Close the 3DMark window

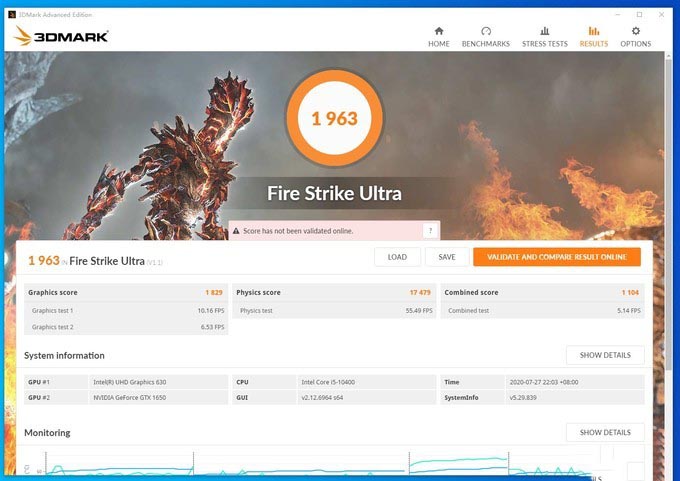[661, 15]
